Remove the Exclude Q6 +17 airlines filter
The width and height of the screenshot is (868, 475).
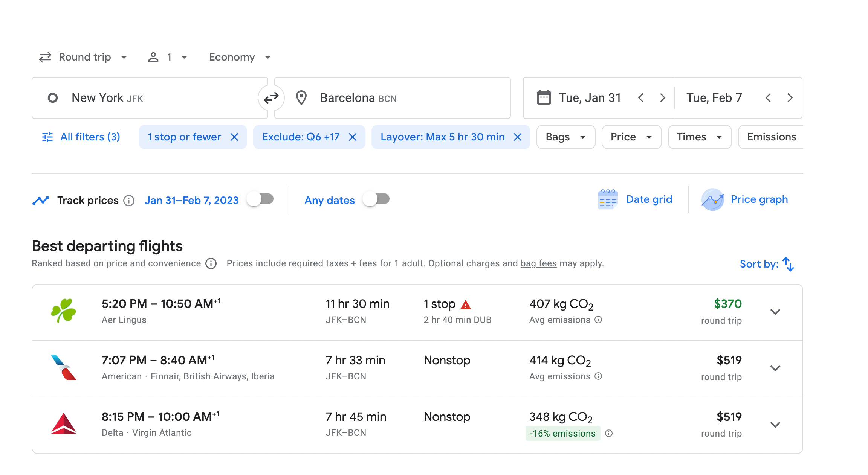(353, 137)
